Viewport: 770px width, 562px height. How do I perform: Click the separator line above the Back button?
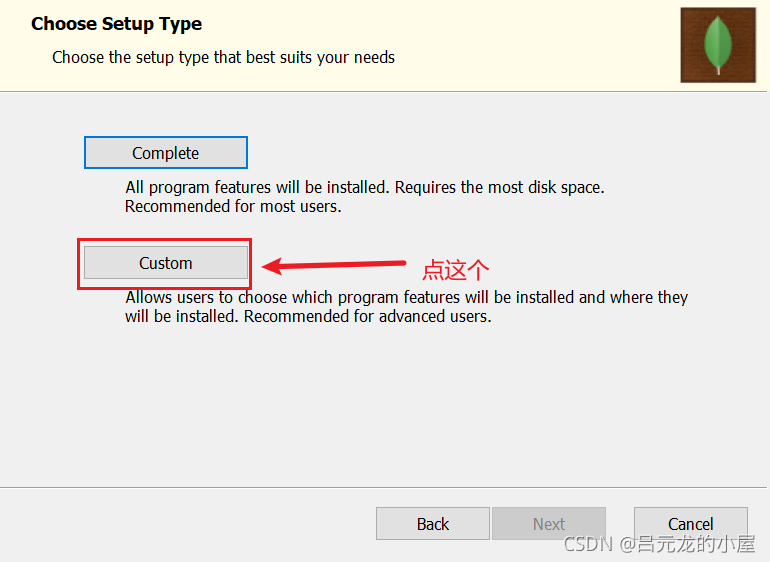[385, 487]
